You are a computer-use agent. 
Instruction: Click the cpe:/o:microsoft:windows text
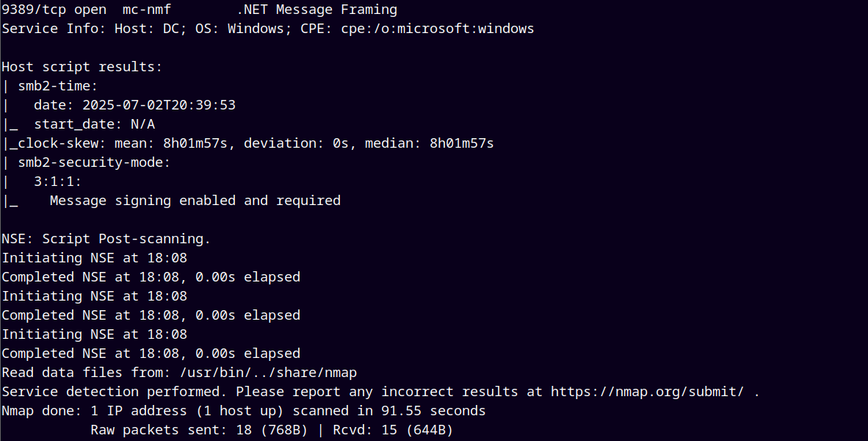(x=438, y=28)
